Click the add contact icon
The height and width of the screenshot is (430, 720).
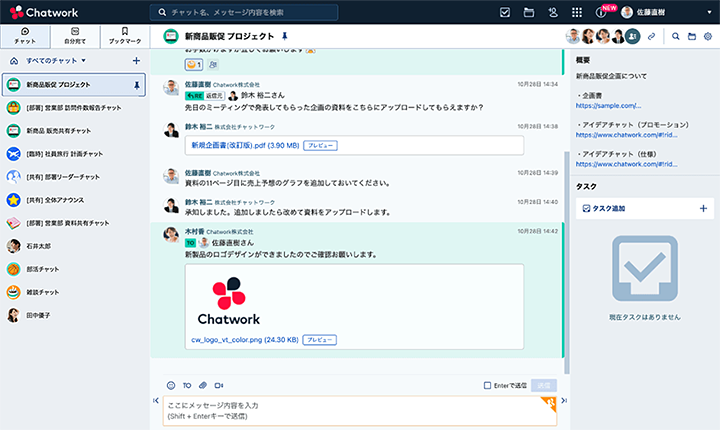[x=553, y=12]
